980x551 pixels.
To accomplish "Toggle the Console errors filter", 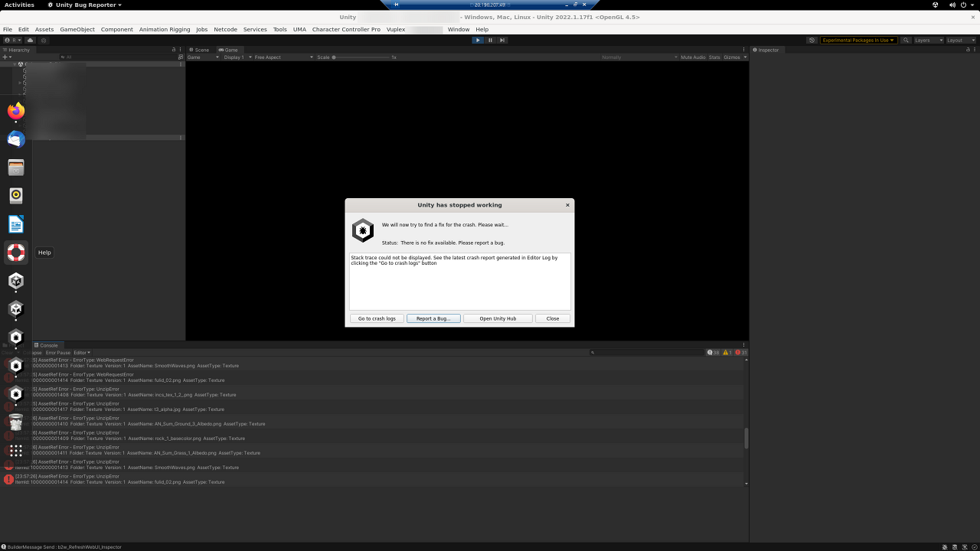I will click(741, 353).
